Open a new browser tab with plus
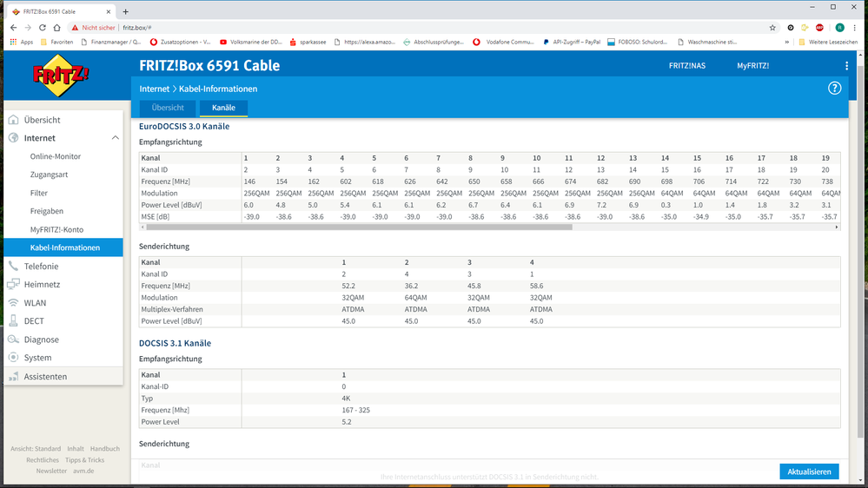Screen dimensions: 868x488 126,11
